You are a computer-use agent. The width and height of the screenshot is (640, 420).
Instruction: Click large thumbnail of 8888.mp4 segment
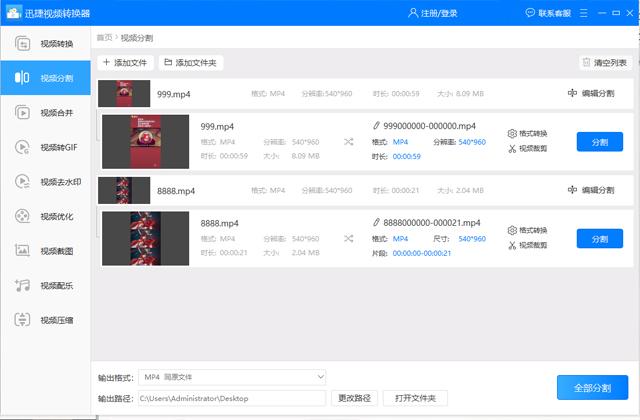coord(145,238)
